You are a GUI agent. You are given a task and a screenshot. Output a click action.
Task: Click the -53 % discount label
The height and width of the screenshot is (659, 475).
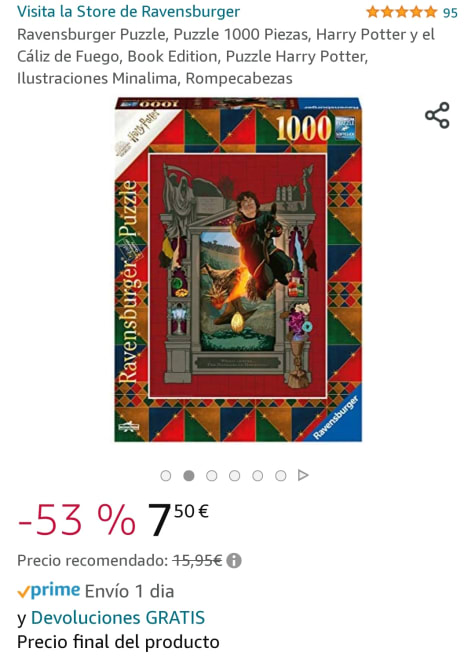point(77,520)
